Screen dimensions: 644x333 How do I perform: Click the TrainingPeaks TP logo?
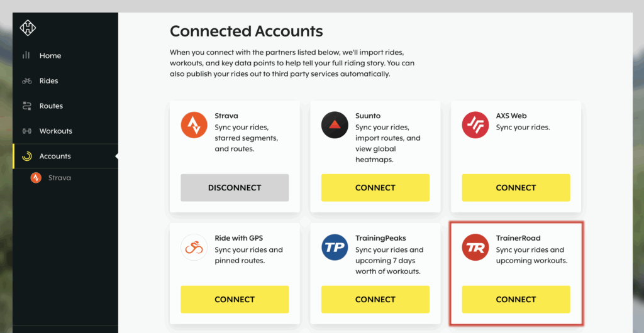(335, 248)
